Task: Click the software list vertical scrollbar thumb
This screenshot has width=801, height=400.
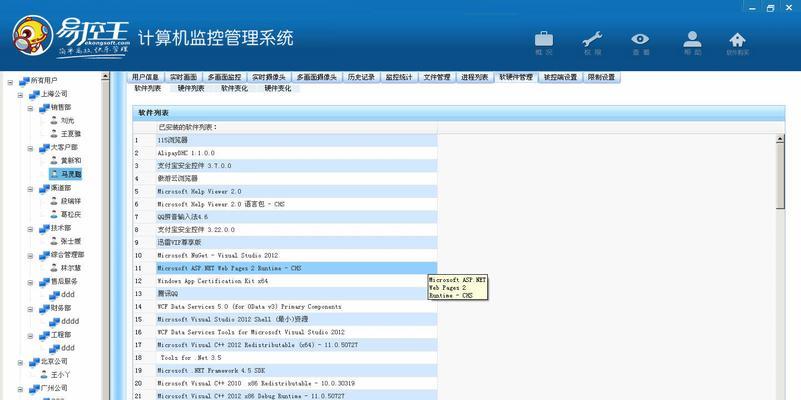Action: pos(780,175)
